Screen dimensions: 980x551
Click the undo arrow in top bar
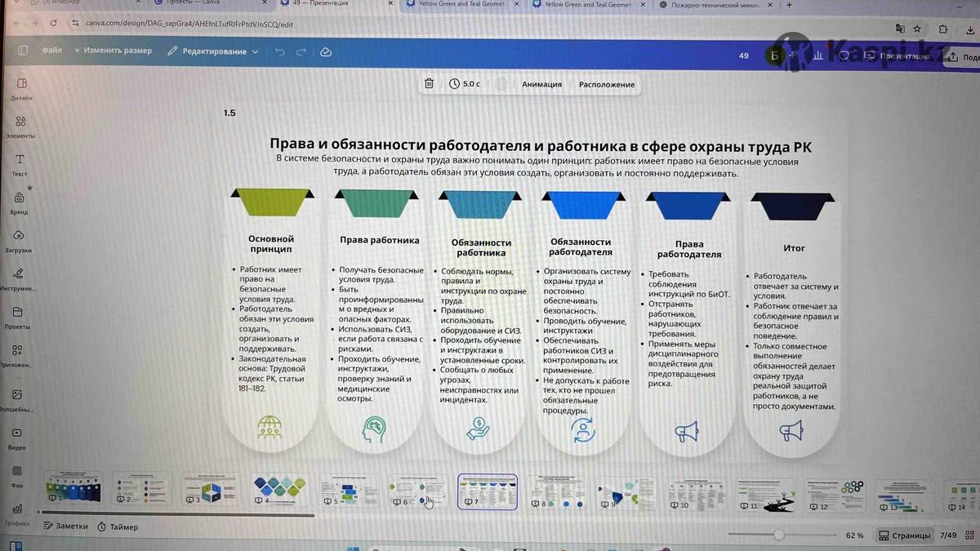point(280,51)
